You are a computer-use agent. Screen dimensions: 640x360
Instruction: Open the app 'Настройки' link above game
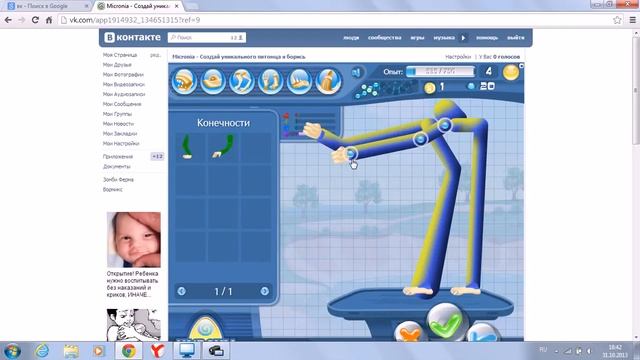(x=458, y=57)
